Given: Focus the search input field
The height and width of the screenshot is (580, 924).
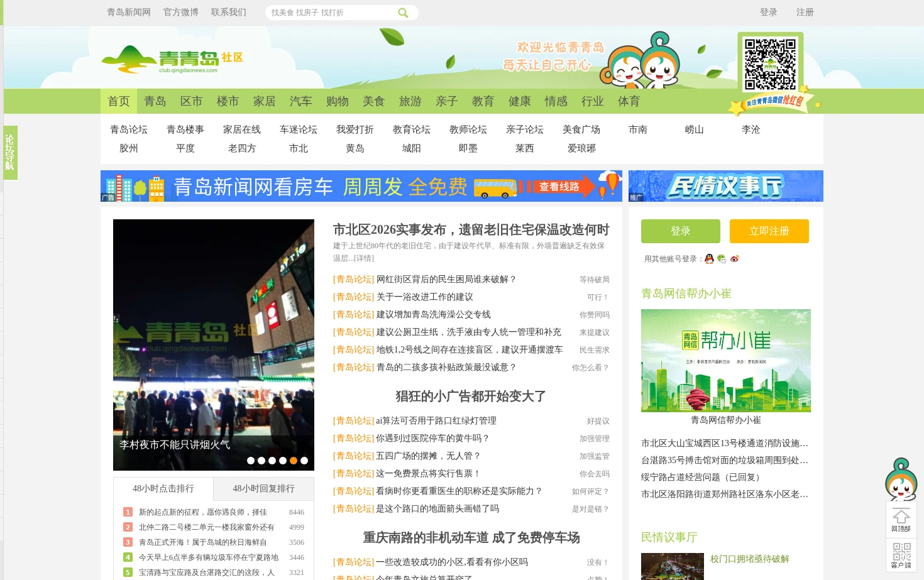Looking at the screenshot, I should pyautogui.click(x=332, y=13).
